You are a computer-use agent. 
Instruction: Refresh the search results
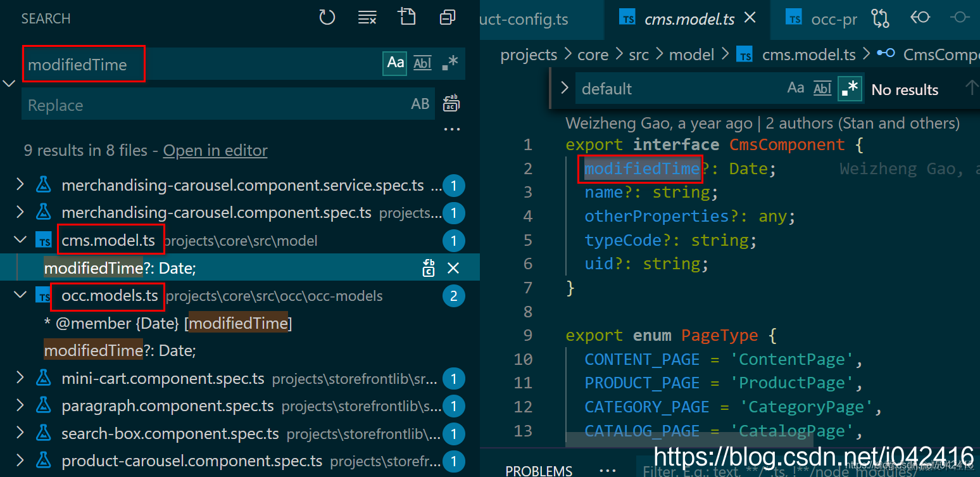click(x=327, y=18)
